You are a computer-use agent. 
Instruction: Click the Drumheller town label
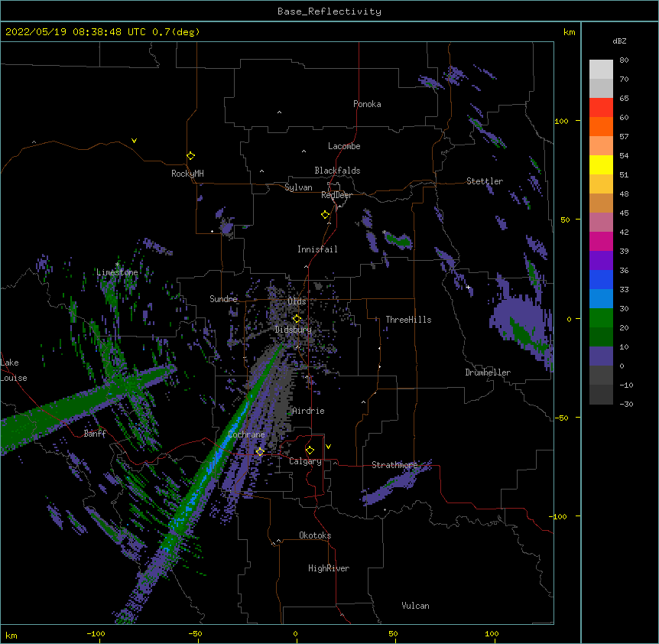click(x=488, y=372)
